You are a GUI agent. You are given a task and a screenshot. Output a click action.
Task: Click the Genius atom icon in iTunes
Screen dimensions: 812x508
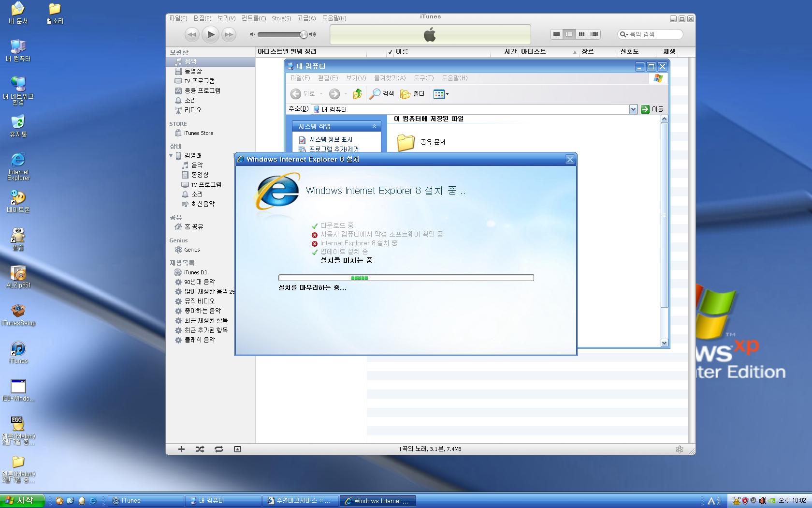click(679, 449)
